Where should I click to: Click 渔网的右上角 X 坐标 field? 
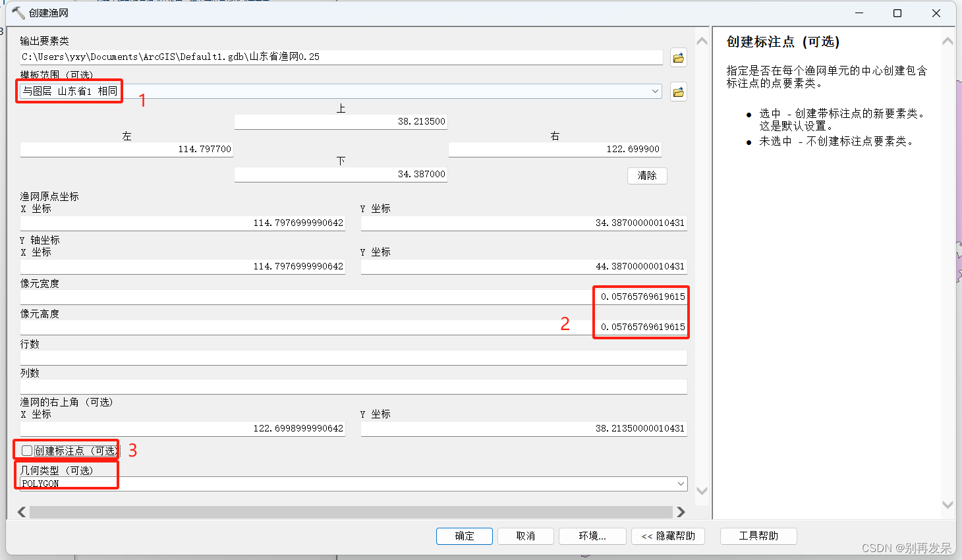pyautogui.click(x=183, y=428)
